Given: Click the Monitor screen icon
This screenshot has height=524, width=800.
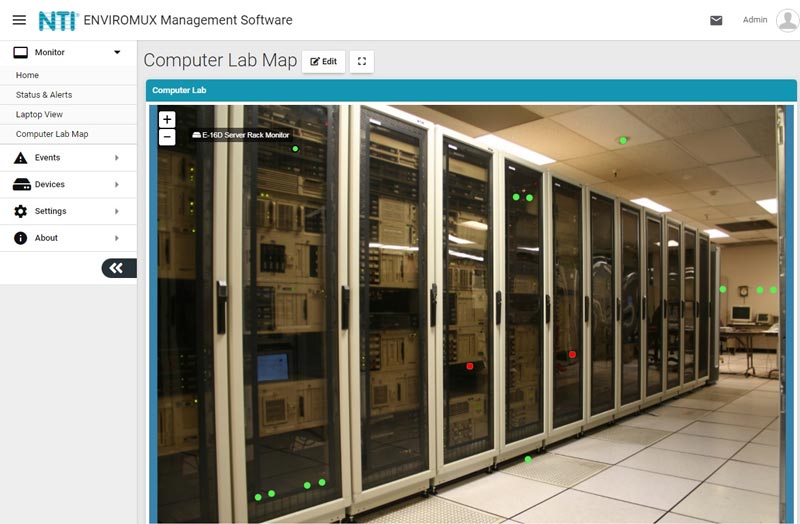Looking at the screenshot, I should tap(20, 52).
